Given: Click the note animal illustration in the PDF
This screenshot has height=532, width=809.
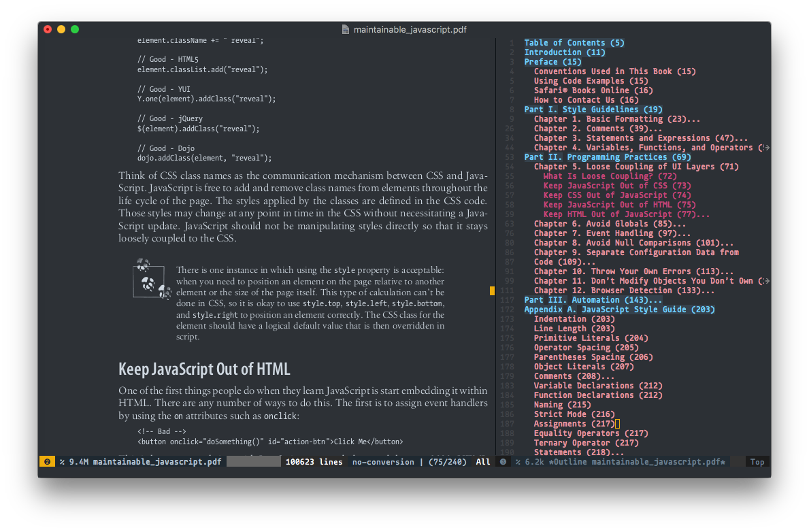Looking at the screenshot, I should [x=152, y=279].
